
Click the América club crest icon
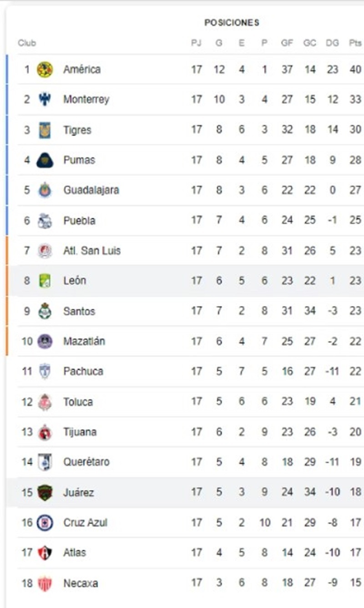pyautogui.click(x=45, y=70)
